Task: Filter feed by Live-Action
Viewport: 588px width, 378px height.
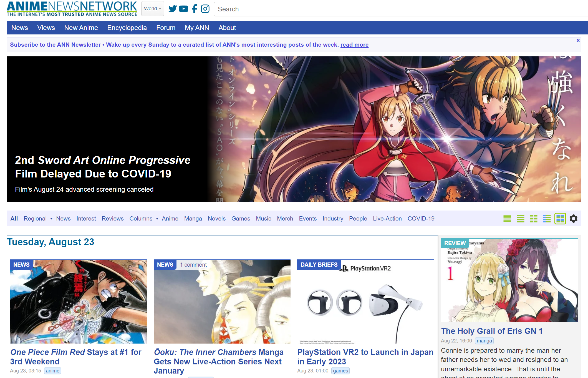Action: [387, 219]
